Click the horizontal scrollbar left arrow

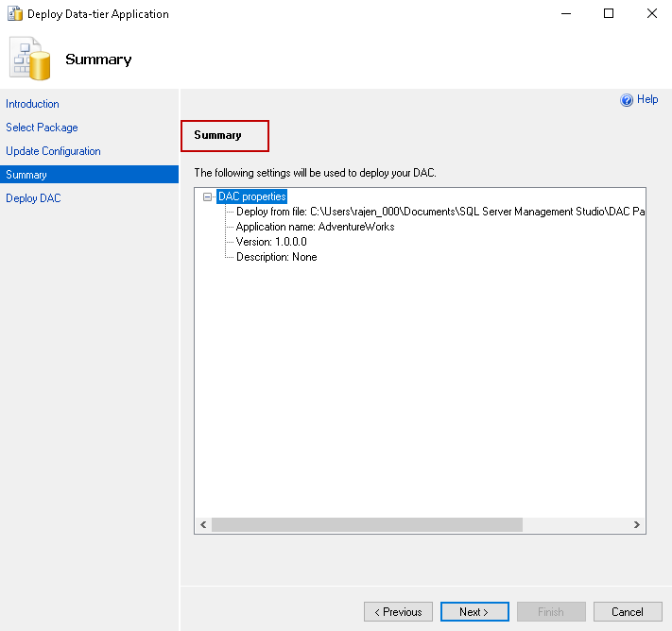pos(203,525)
